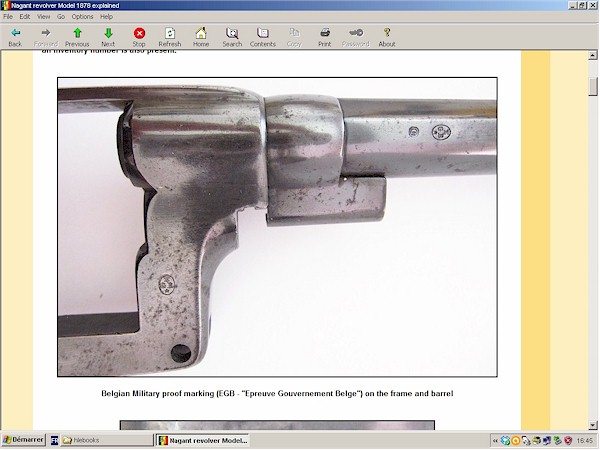
Task: Click the Copy toolbar icon
Action: point(294,33)
